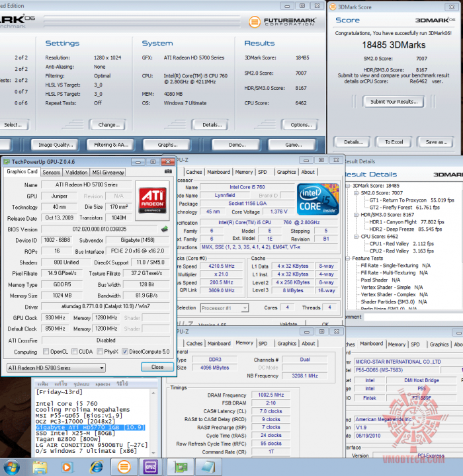Viewport: 463px width, 476px height.
Task: Click the Details button under System
Action: [x=212, y=125]
